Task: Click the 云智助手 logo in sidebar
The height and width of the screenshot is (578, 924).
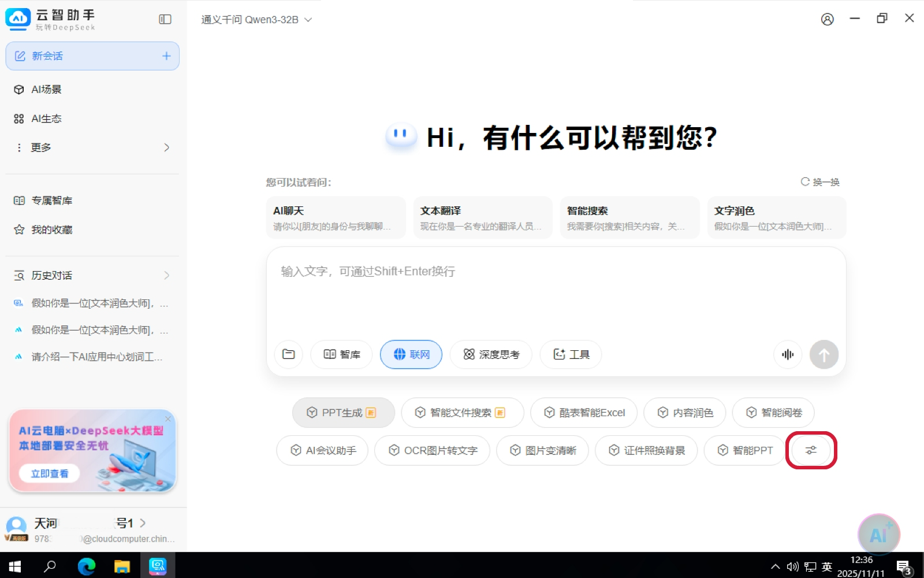Action: point(50,19)
